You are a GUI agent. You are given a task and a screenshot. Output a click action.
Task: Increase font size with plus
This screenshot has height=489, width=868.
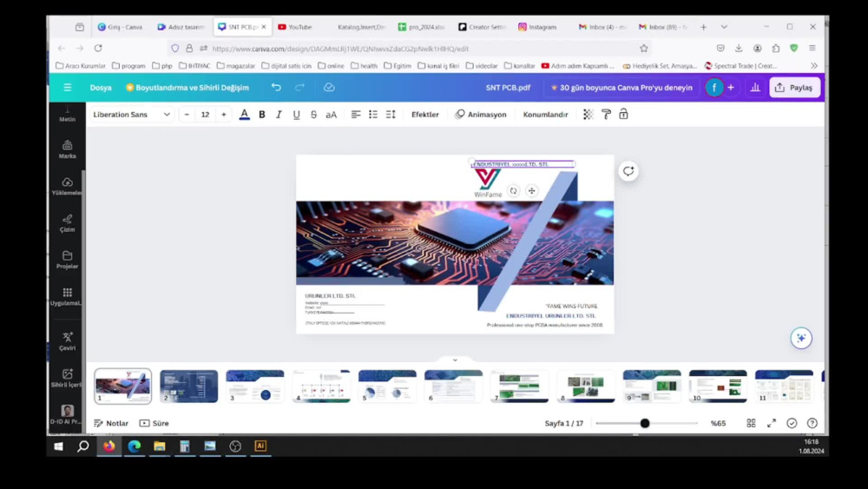(224, 115)
